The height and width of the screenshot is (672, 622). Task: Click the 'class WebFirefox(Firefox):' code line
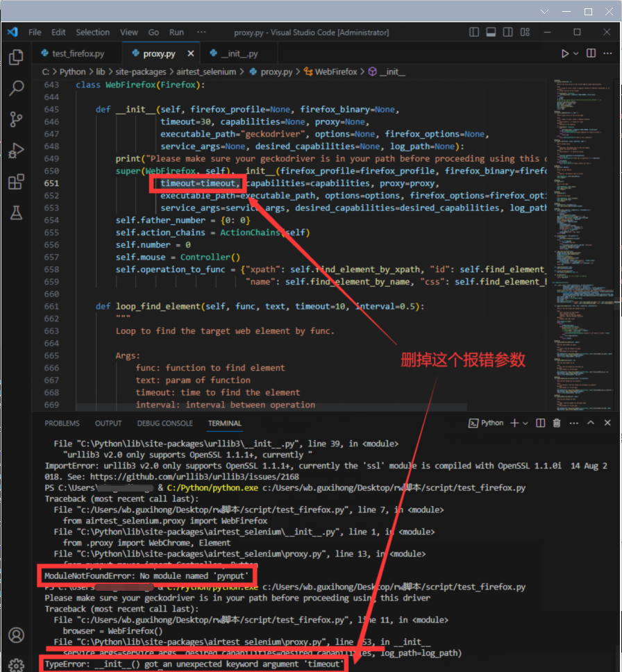click(141, 85)
